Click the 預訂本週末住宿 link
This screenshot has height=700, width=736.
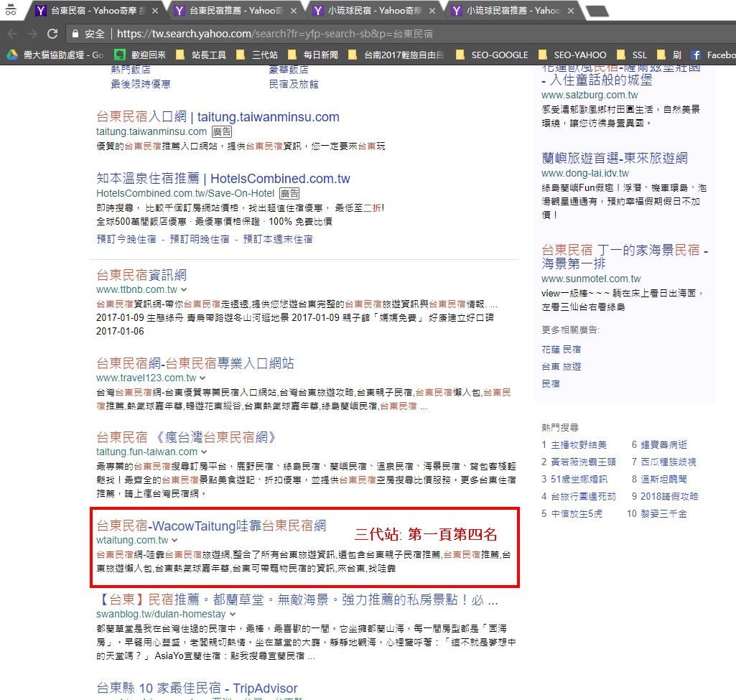(278, 239)
